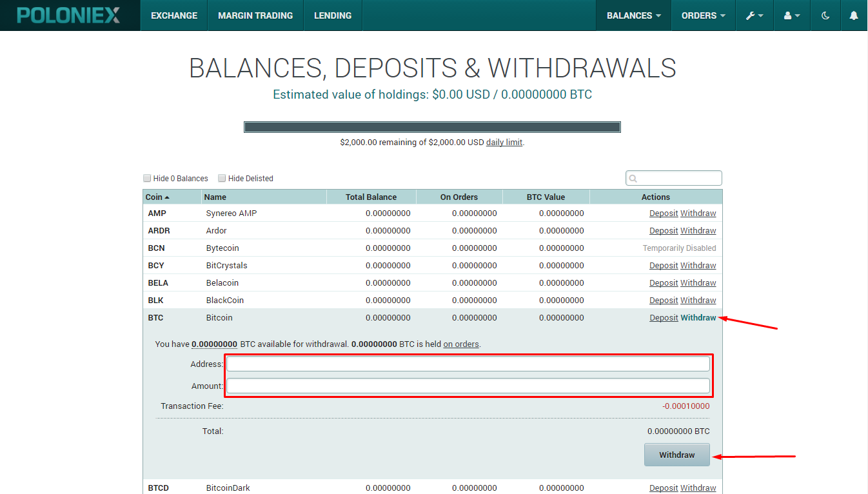Enable Hide Delisted checkbox

(222, 178)
